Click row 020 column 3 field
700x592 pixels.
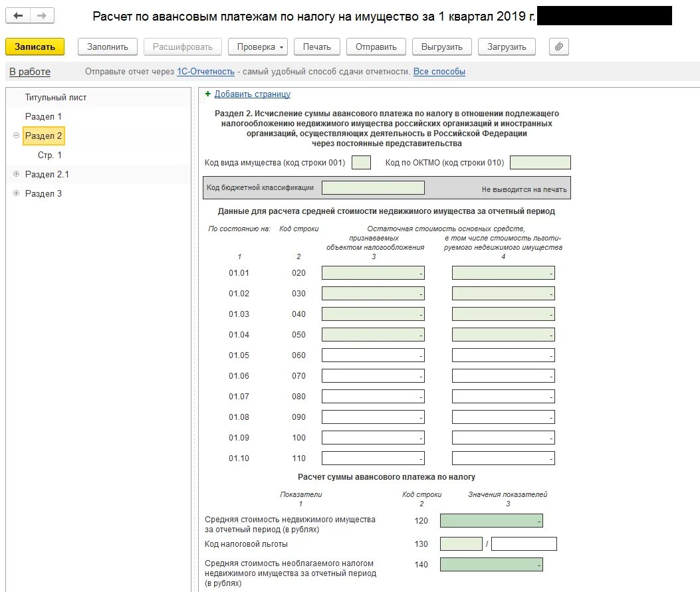(x=373, y=272)
